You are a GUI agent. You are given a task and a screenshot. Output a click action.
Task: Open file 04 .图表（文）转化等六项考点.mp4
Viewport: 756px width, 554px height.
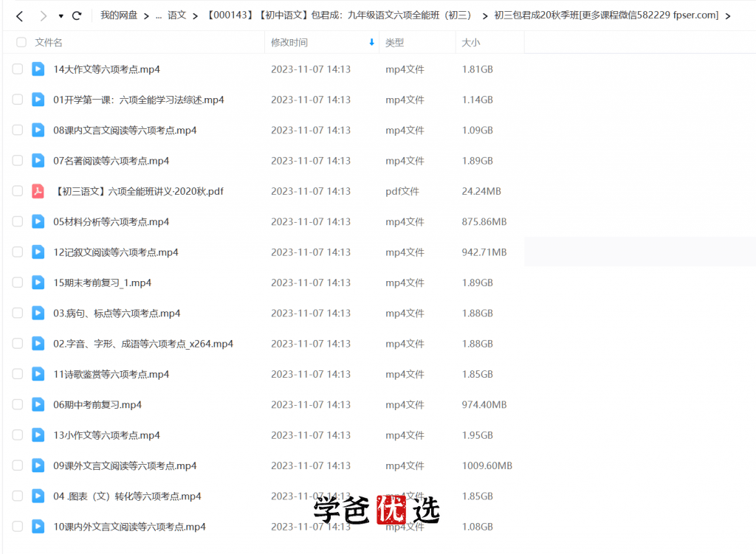[x=127, y=496]
